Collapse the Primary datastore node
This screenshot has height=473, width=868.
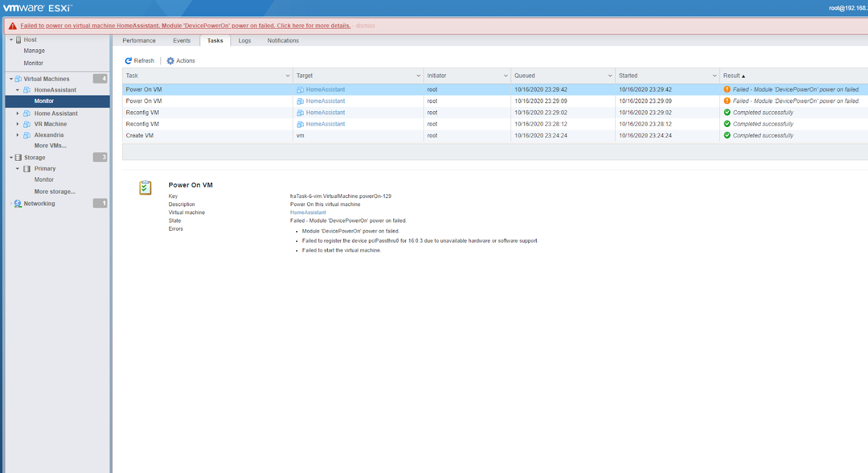click(17, 169)
